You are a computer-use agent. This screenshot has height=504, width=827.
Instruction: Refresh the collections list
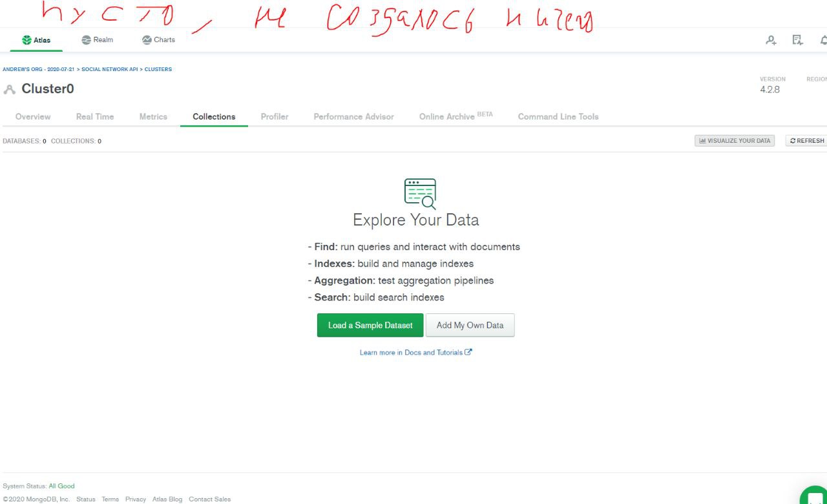807,140
